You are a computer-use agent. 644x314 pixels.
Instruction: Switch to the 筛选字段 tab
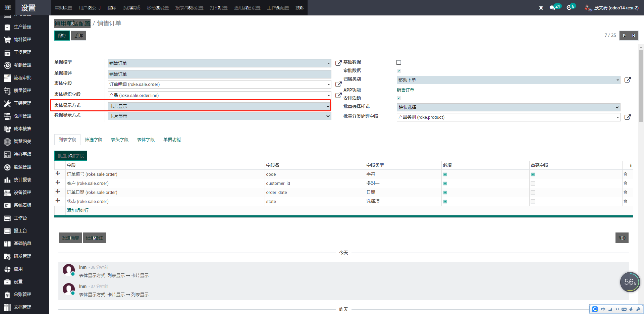94,140
